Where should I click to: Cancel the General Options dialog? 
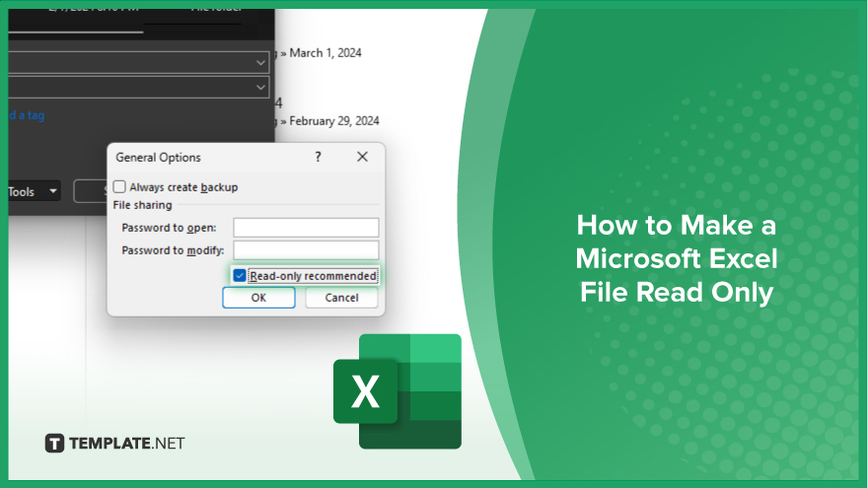pyautogui.click(x=341, y=298)
